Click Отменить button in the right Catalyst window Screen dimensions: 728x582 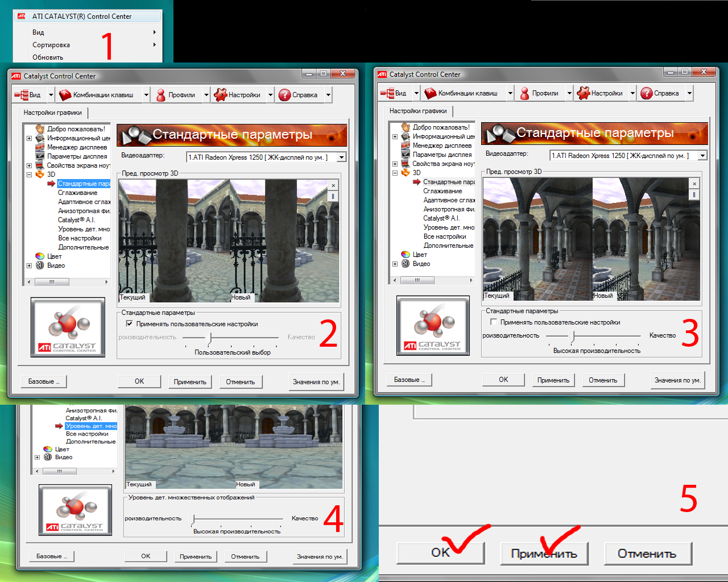tap(603, 380)
